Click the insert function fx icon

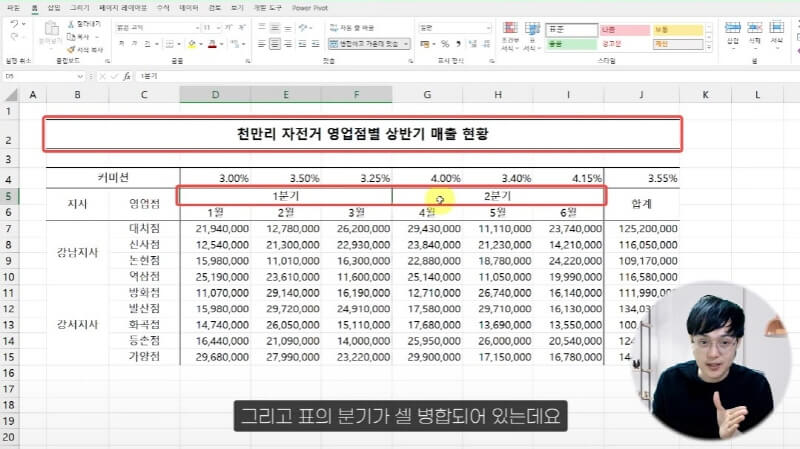[x=127, y=77]
